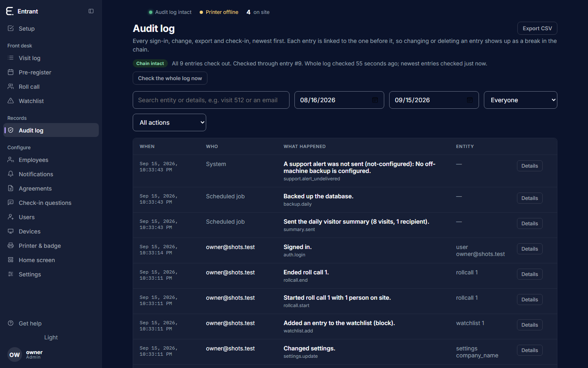
Task: Click the Home screen layout icon
Action: tap(11, 260)
